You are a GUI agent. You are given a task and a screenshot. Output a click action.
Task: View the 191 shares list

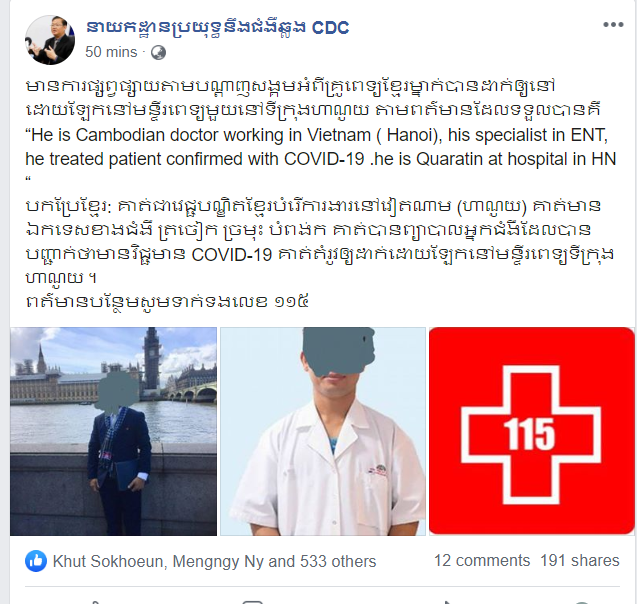[580, 561]
